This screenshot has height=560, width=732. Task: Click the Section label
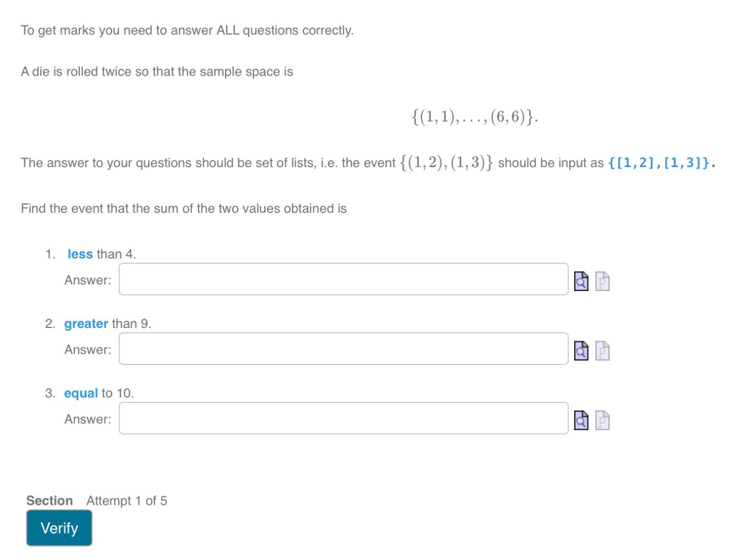tap(50, 500)
